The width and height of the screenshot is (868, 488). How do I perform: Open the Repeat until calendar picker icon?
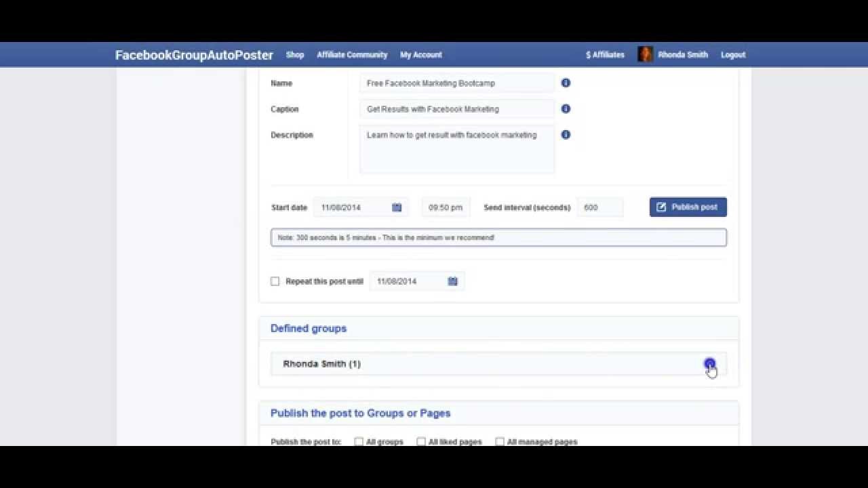452,281
